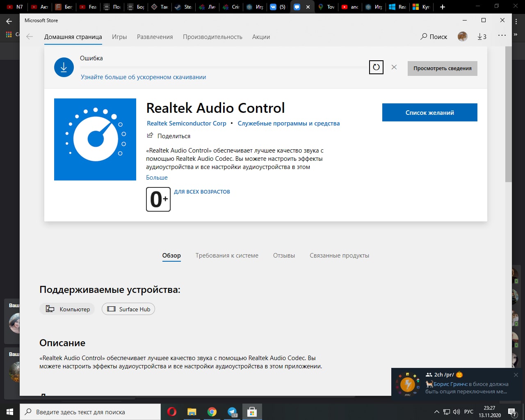Open network status tray icon
This screenshot has height=420, width=525.
click(447, 412)
